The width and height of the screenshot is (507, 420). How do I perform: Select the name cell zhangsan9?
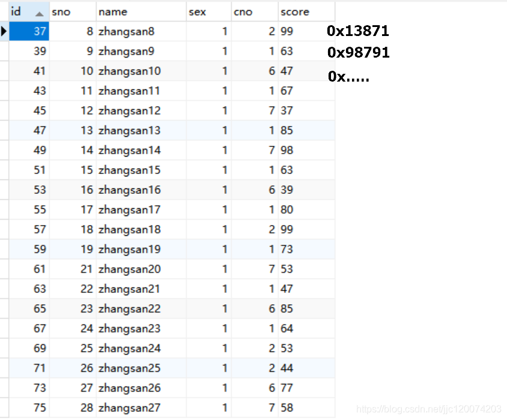[x=141, y=51]
